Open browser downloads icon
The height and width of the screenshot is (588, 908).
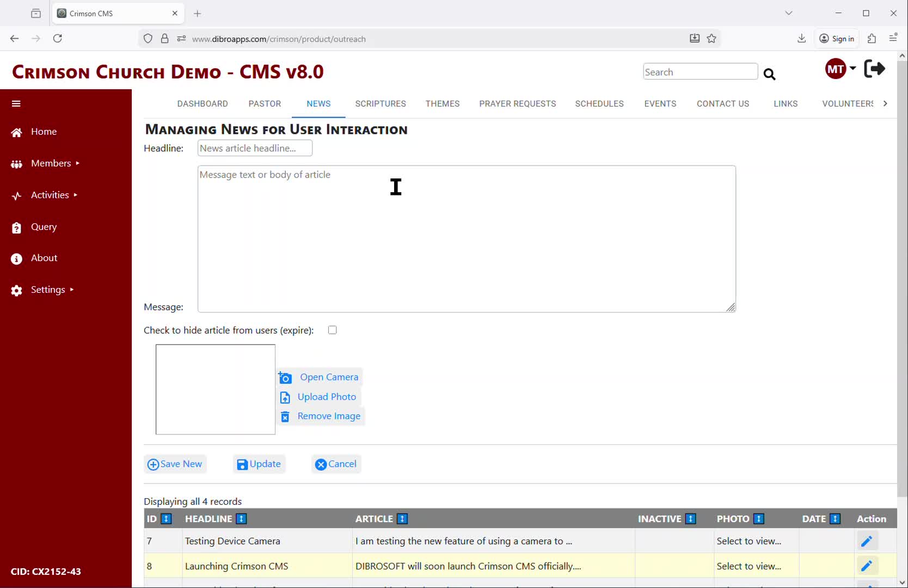[801, 39]
